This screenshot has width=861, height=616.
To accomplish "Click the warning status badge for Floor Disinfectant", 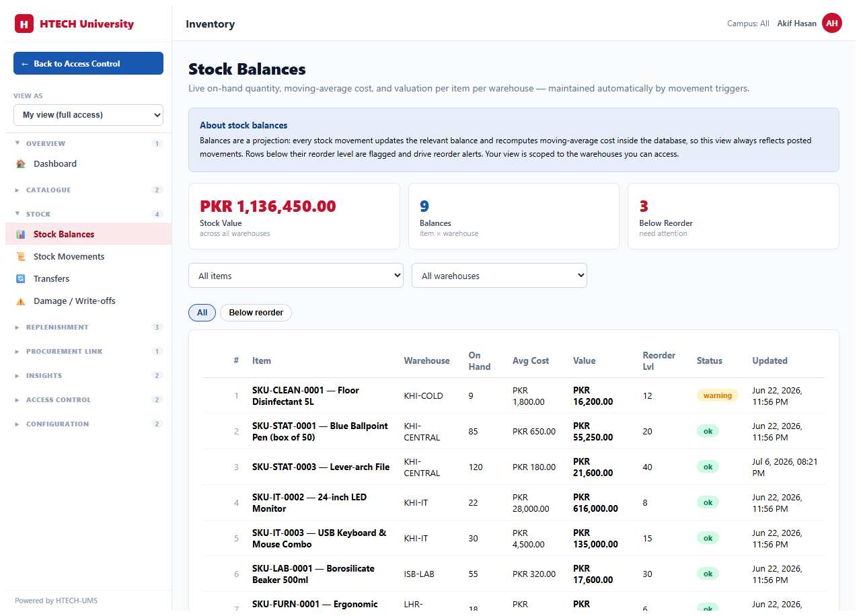I will (718, 395).
